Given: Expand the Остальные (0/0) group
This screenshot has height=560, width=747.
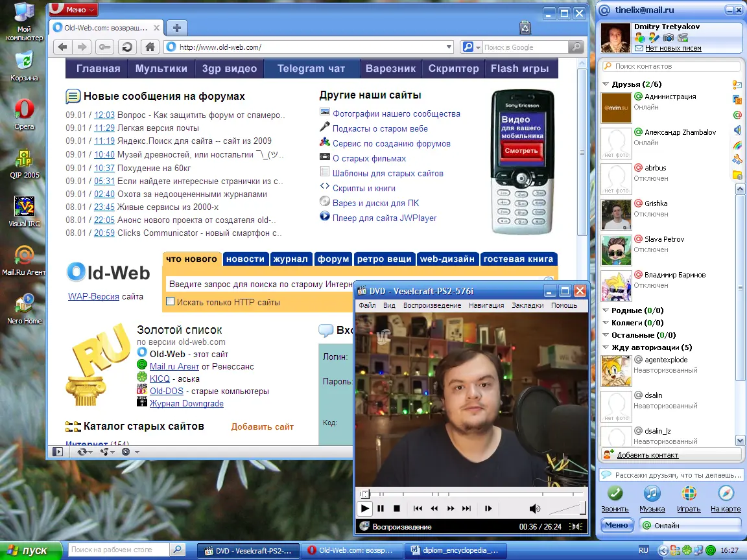Looking at the screenshot, I should [606, 334].
